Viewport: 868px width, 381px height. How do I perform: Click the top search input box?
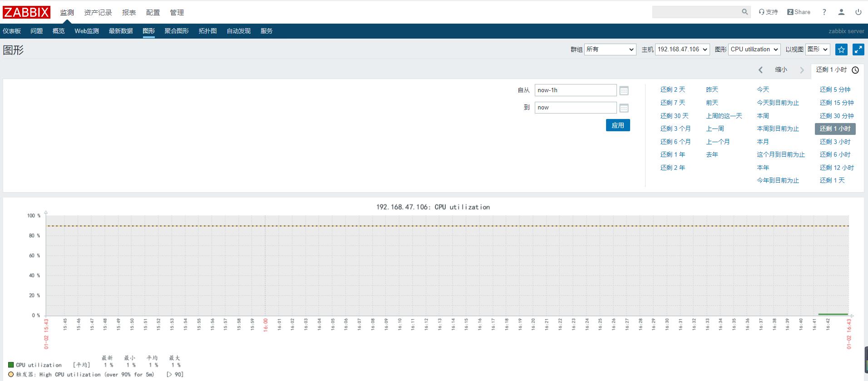point(696,12)
